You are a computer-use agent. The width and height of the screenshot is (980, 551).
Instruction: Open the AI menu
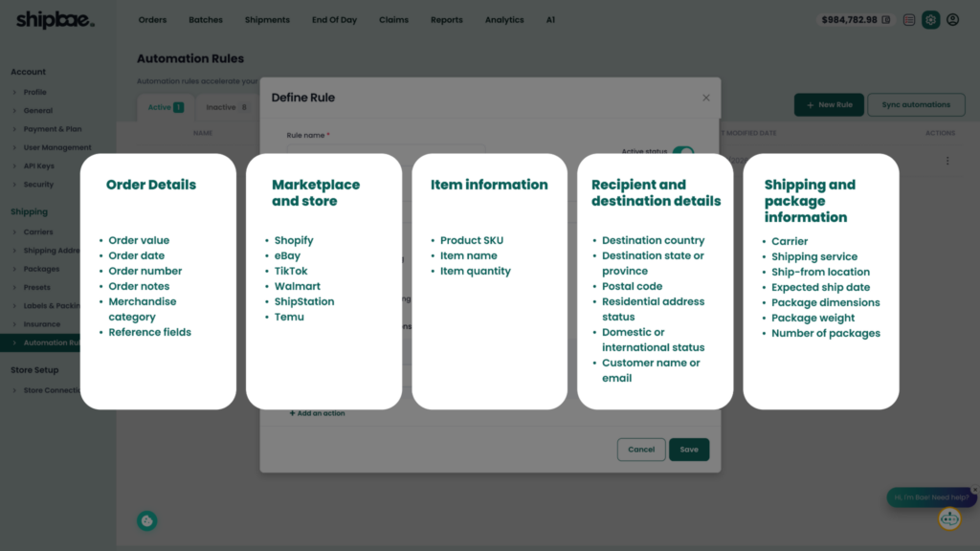tap(550, 20)
